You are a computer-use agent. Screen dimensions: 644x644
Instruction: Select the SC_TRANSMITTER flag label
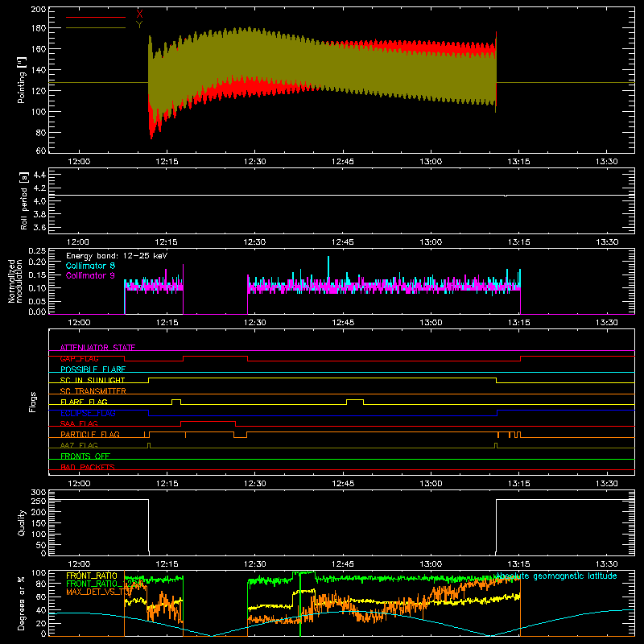coord(93,391)
